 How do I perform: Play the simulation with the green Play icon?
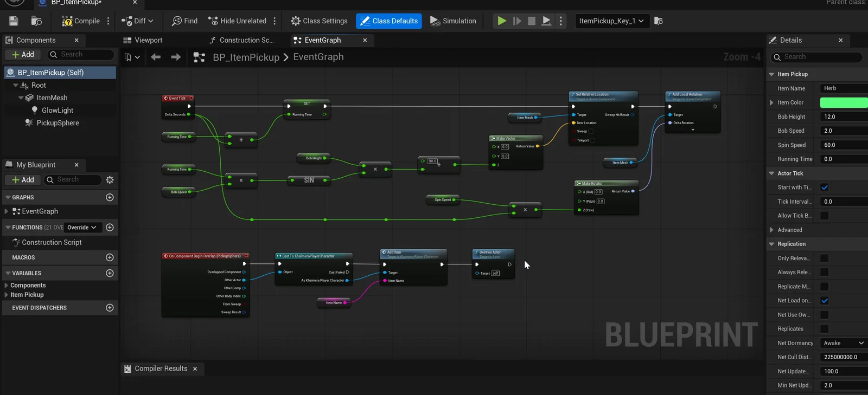[502, 21]
